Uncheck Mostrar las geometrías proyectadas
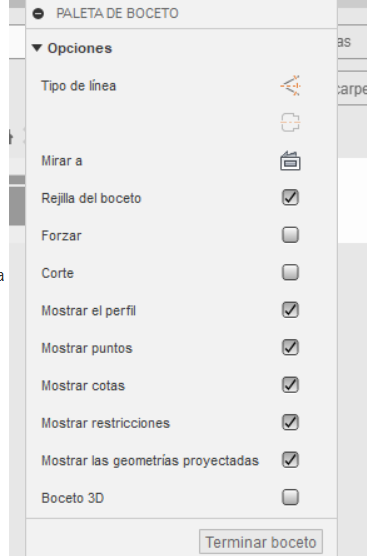Image resolution: width=367 pixels, height=558 pixels. pos(290,460)
